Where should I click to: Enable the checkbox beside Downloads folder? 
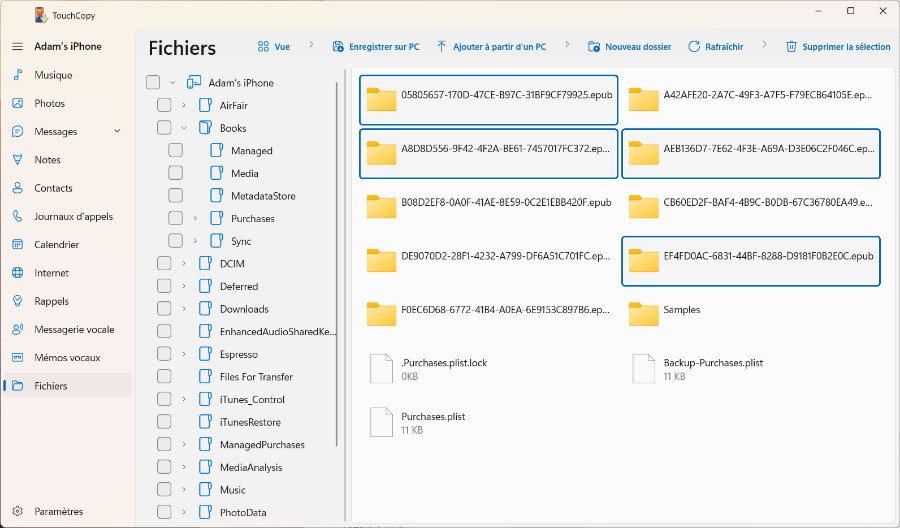(164, 309)
